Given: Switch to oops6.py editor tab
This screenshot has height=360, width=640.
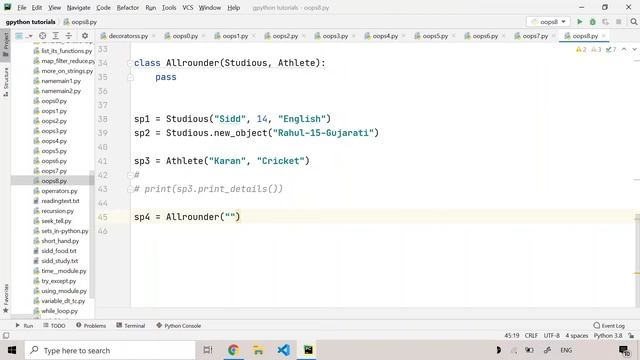Looking at the screenshot, I should point(485,36).
